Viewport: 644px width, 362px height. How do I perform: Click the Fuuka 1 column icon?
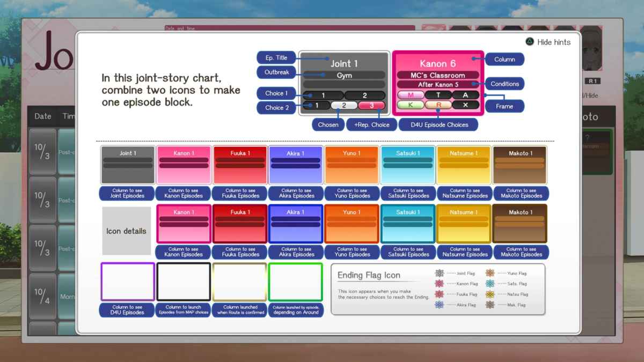point(240,164)
